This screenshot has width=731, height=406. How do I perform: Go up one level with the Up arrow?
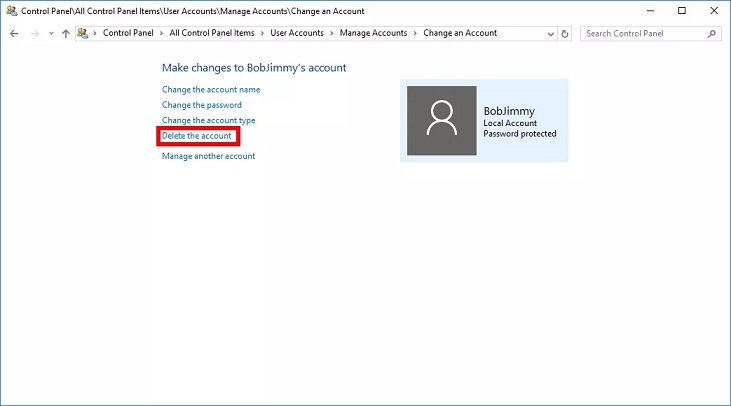(x=66, y=33)
